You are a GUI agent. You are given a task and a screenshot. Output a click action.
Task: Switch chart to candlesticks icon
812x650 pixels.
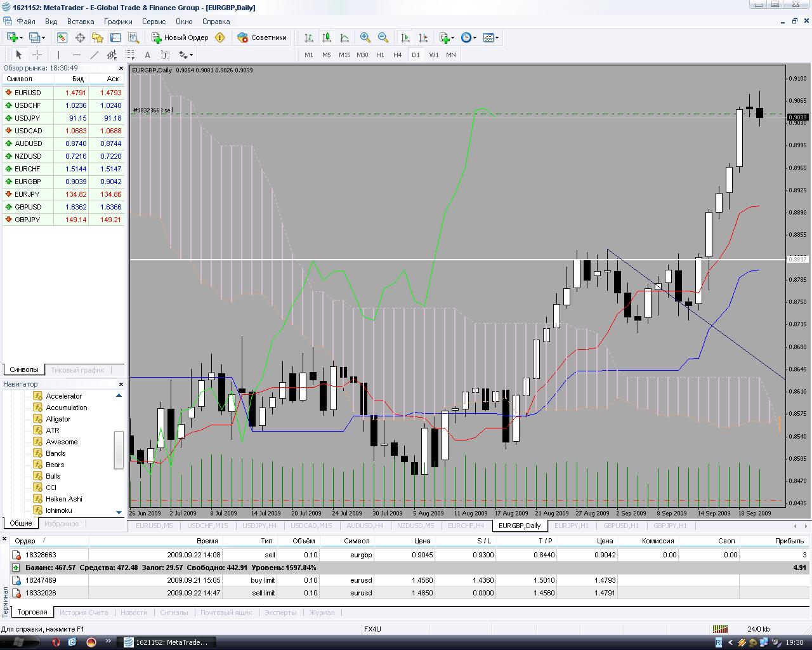[327, 37]
